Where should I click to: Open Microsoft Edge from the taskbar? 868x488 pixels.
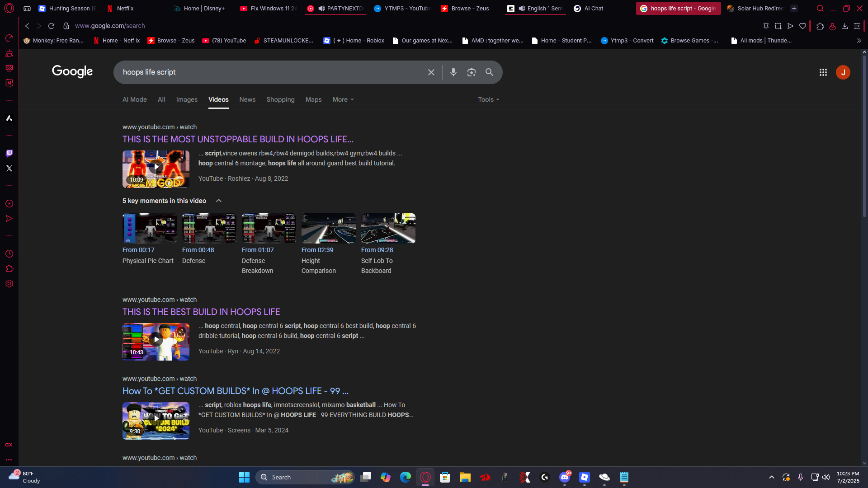[x=406, y=477]
